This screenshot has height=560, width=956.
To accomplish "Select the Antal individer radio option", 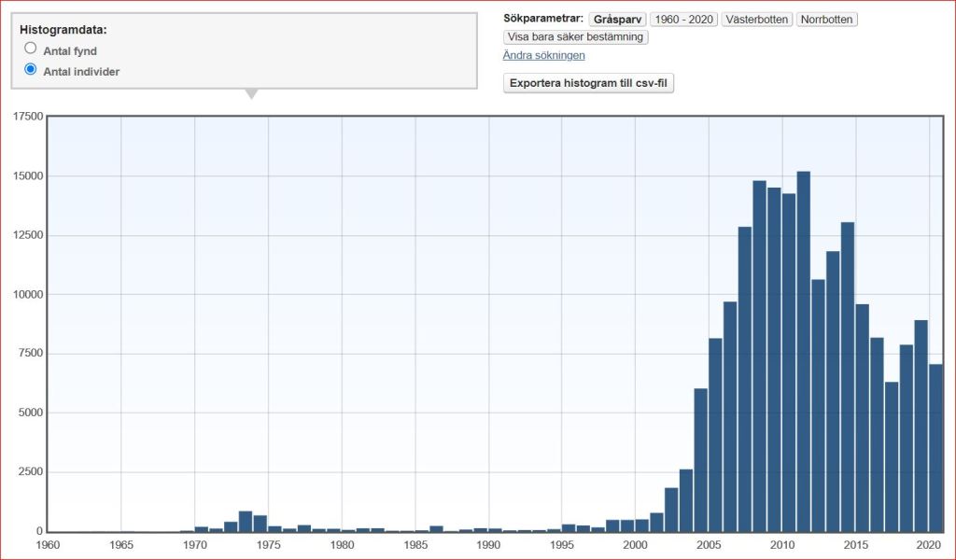I will [31, 69].
